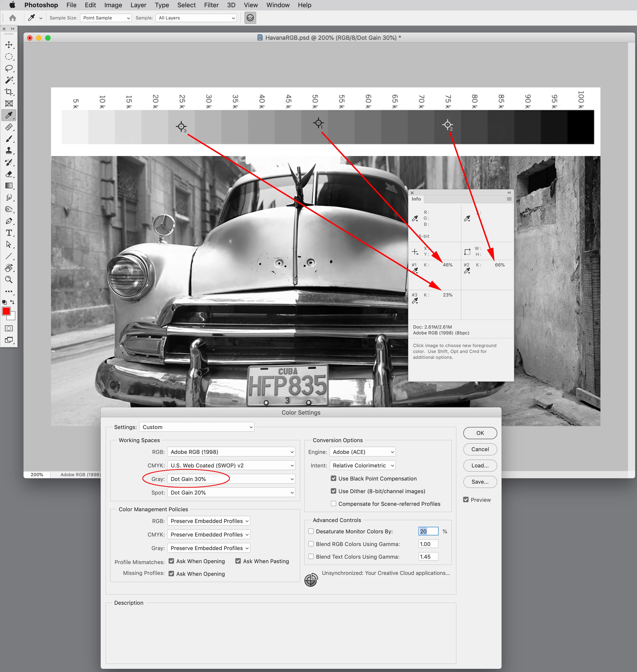The height and width of the screenshot is (672, 637).
Task: Click the Home icon in options bar
Action: tap(13, 18)
